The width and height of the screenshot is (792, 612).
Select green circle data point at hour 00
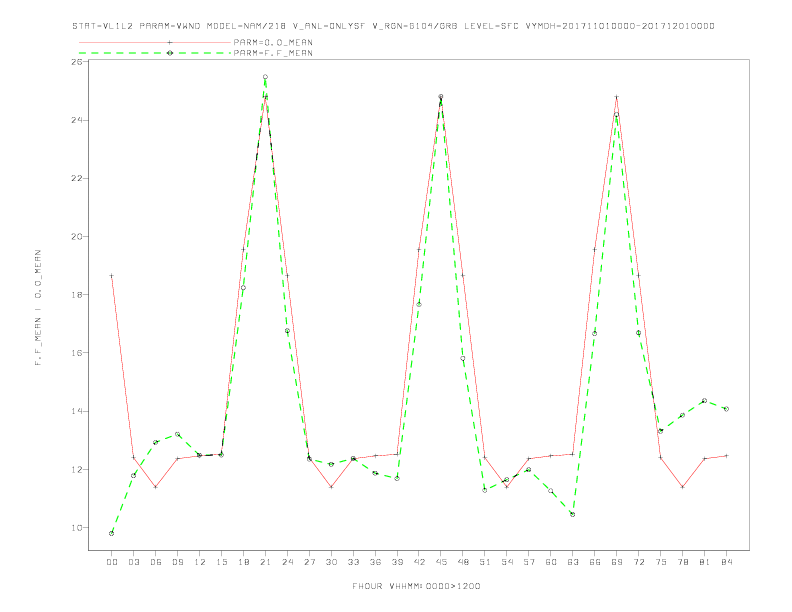[111, 533]
